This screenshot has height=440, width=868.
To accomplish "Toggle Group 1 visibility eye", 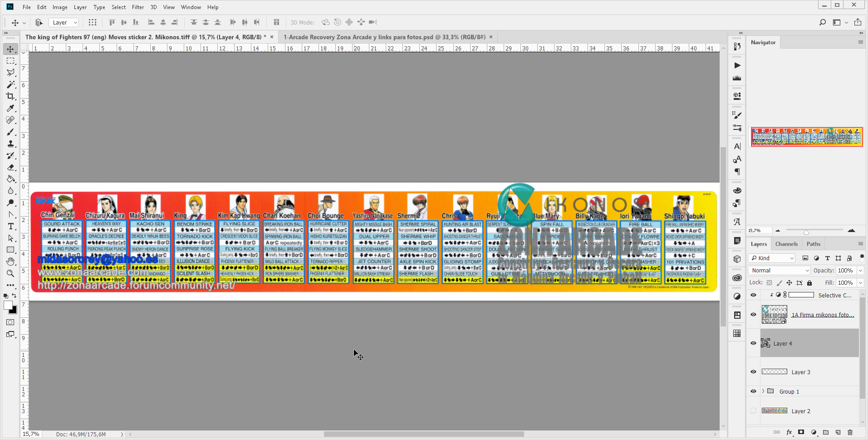I will tap(753, 391).
